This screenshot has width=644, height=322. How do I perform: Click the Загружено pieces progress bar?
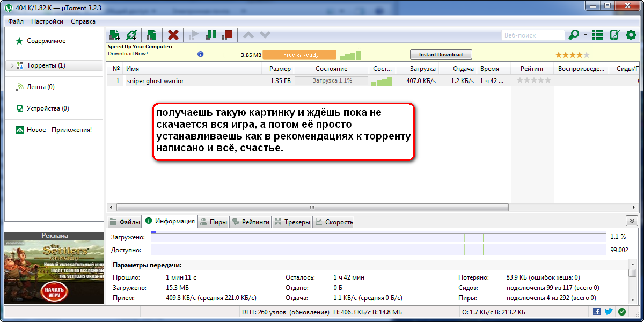pos(378,237)
